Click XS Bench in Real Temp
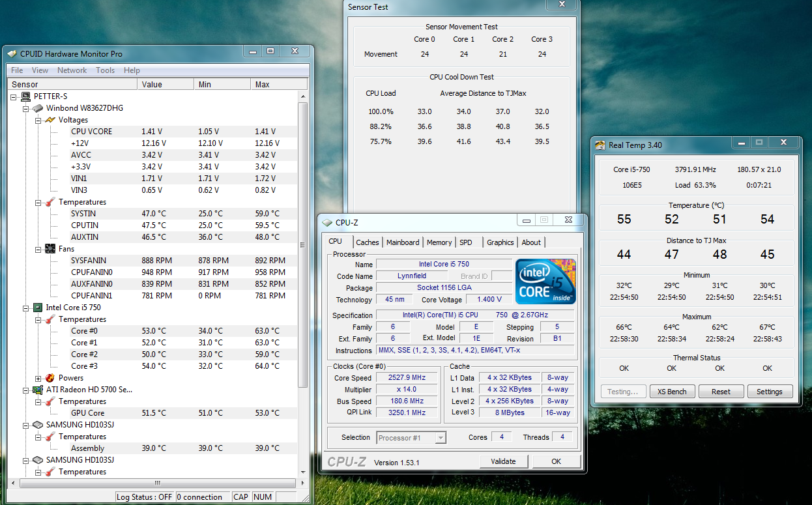 coord(672,392)
